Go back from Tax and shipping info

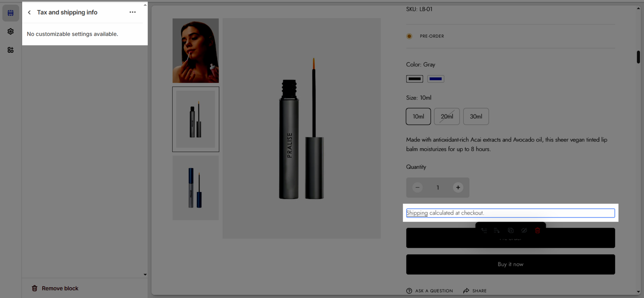tap(29, 12)
